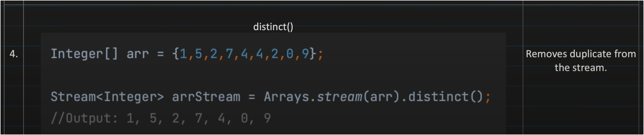This screenshot has width=644, height=135.
Task: Click the distinct() heading above the code
Action: (x=273, y=27)
